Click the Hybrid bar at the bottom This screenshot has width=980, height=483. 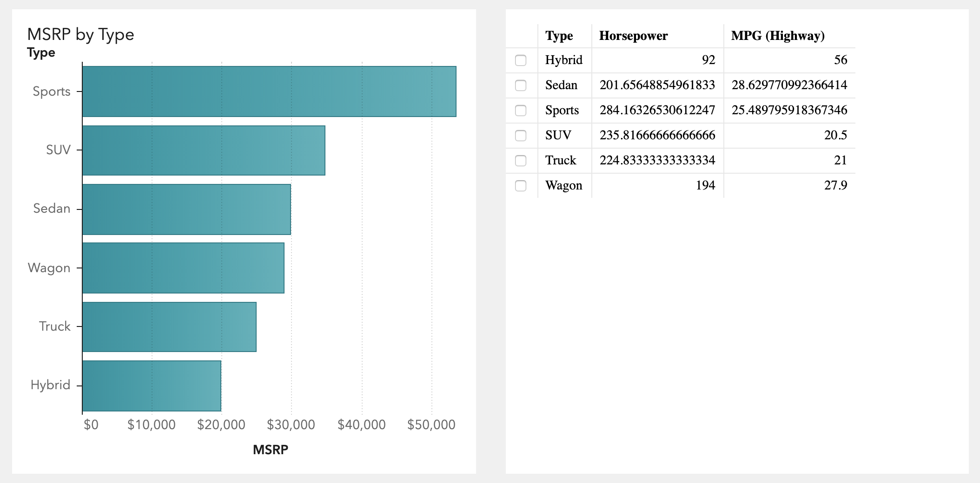(151, 384)
